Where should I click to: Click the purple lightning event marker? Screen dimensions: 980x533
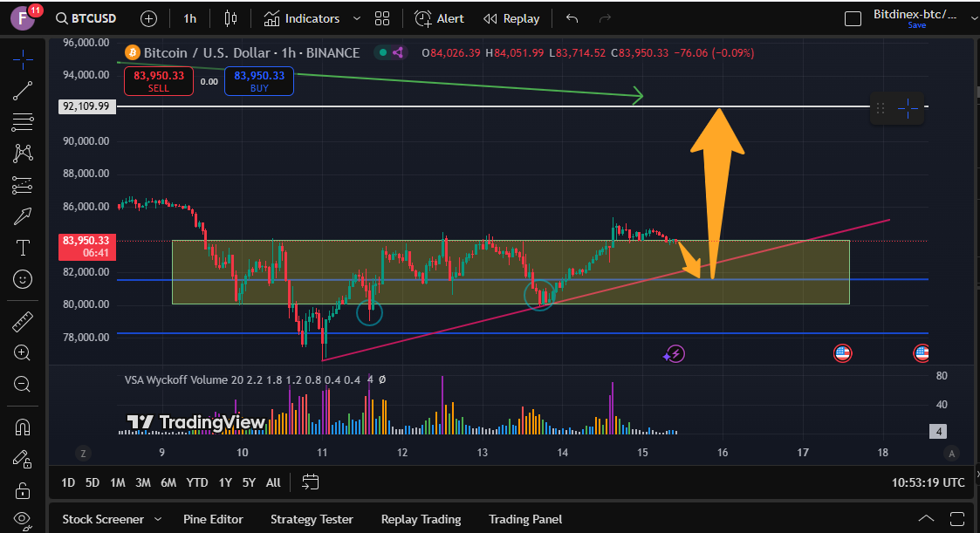coord(675,354)
